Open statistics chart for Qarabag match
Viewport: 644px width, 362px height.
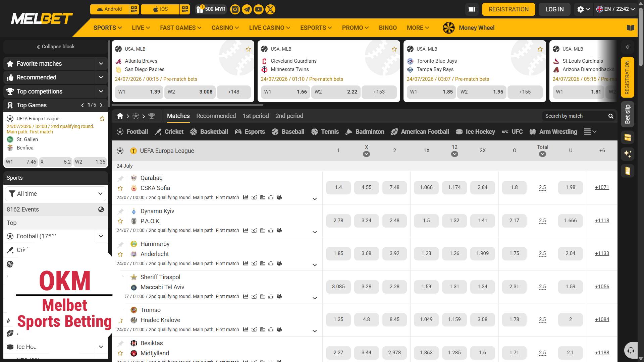[x=246, y=197]
